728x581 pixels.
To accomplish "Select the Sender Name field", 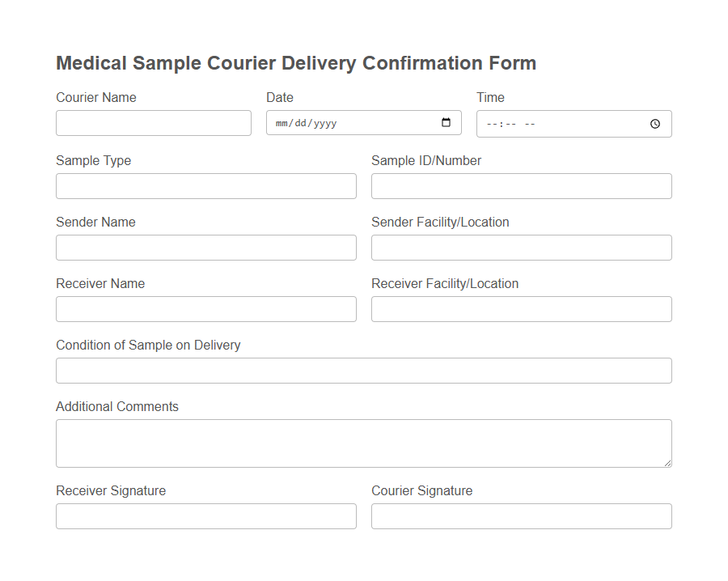I will [205, 247].
